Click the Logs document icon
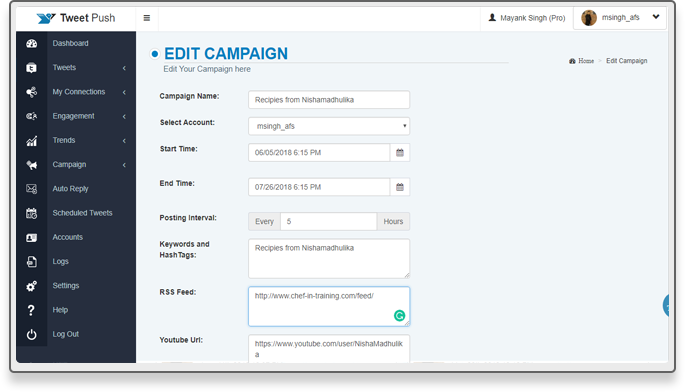The height and width of the screenshot is (392, 685). [x=31, y=261]
